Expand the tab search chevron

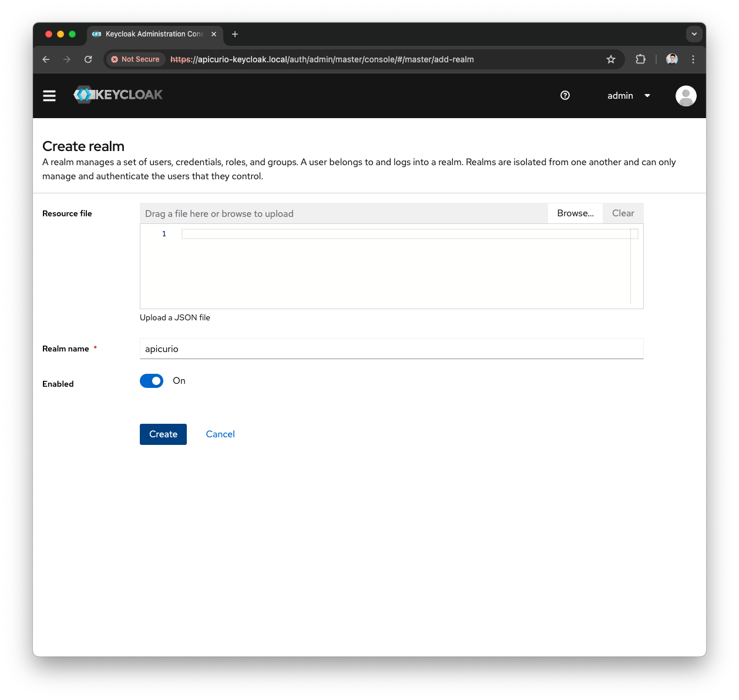[694, 34]
